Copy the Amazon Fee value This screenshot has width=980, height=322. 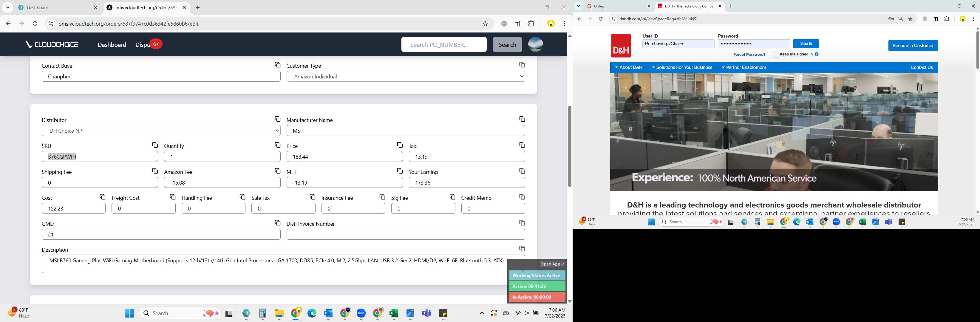[x=277, y=171]
